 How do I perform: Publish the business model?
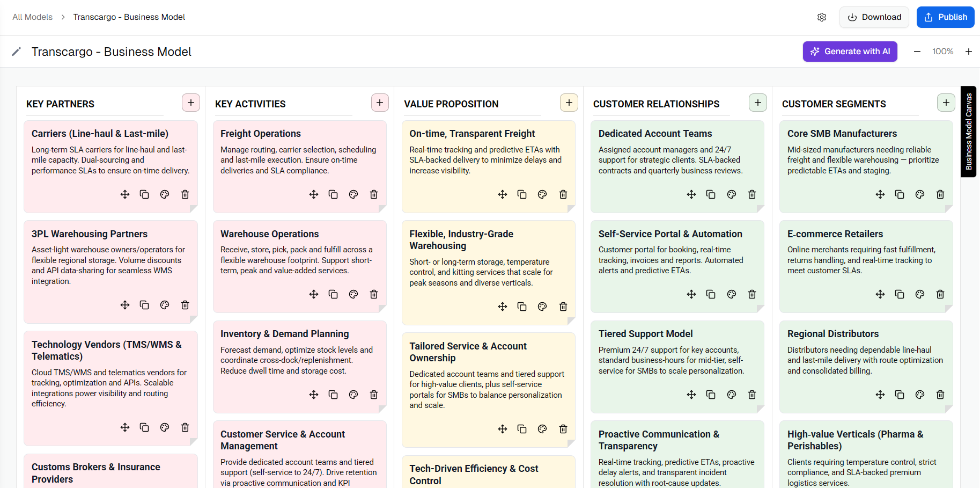(x=946, y=17)
